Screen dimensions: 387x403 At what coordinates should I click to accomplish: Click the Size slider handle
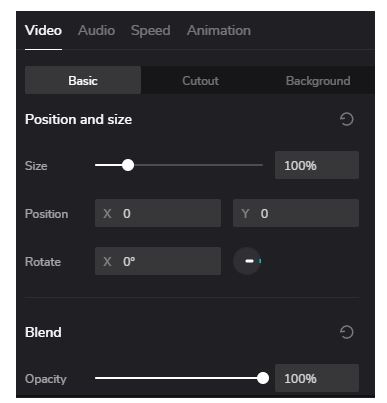point(128,165)
